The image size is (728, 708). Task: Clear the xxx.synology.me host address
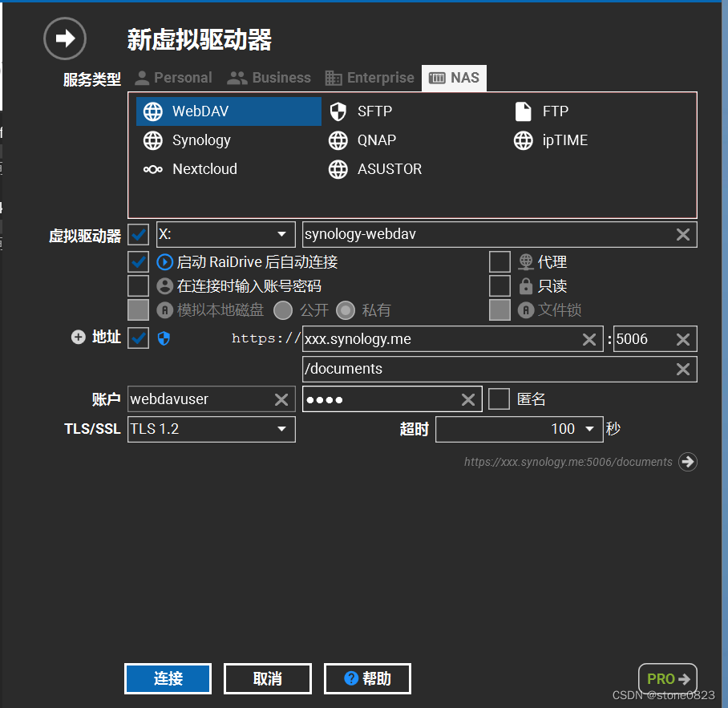click(589, 339)
